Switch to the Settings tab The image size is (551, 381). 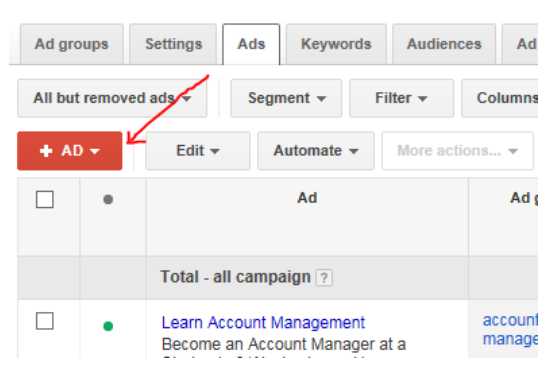pos(173,44)
